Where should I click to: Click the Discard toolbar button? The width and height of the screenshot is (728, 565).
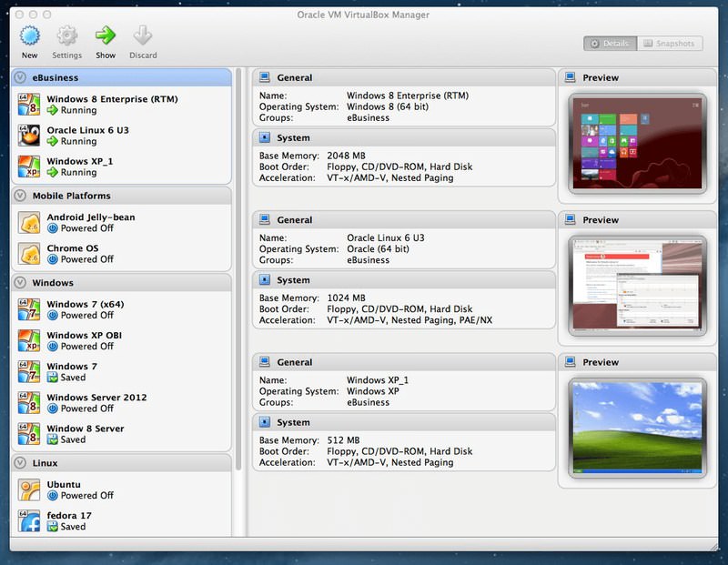tap(140, 39)
